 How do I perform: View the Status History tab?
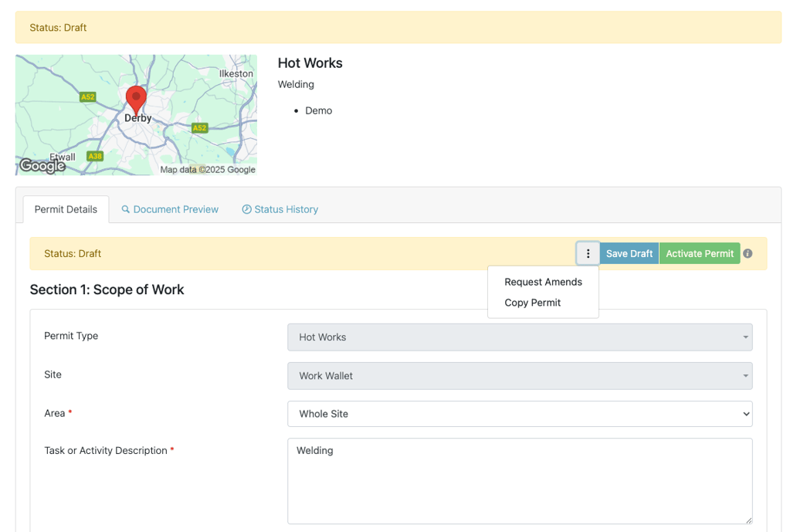(x=280, y=209)
